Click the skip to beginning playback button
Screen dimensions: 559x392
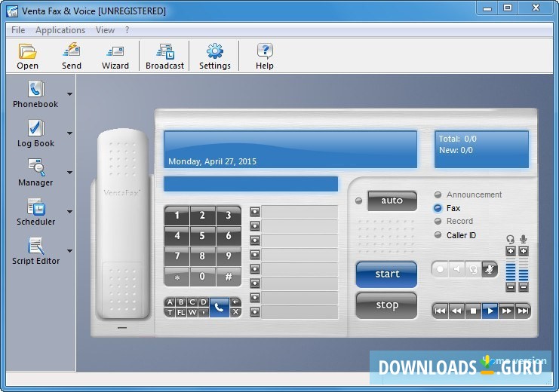[440, 311]
